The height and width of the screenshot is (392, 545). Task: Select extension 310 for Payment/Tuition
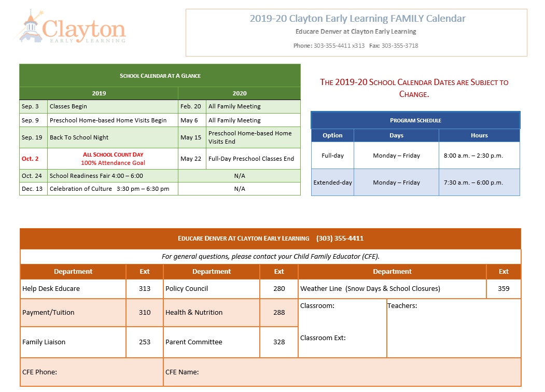click(x=145, y=313)
